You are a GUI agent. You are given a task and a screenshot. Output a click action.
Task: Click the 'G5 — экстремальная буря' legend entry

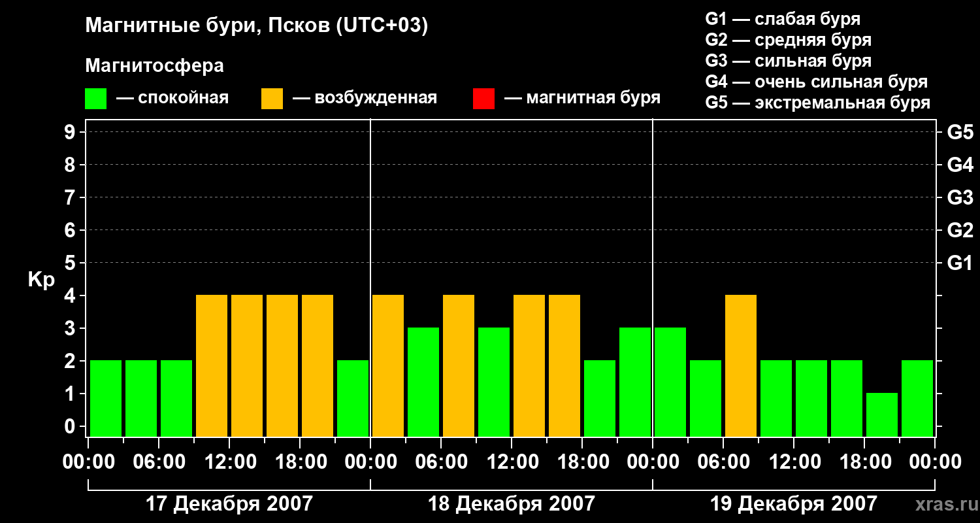pos(817,103)
